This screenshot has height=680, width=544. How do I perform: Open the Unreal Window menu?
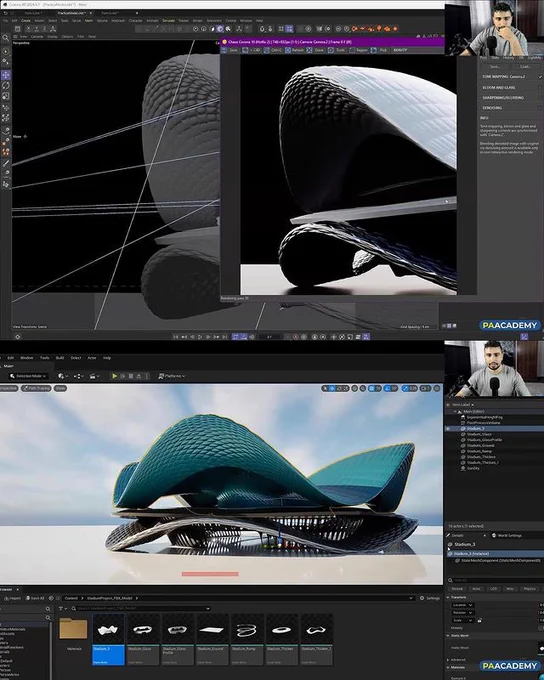26,358
